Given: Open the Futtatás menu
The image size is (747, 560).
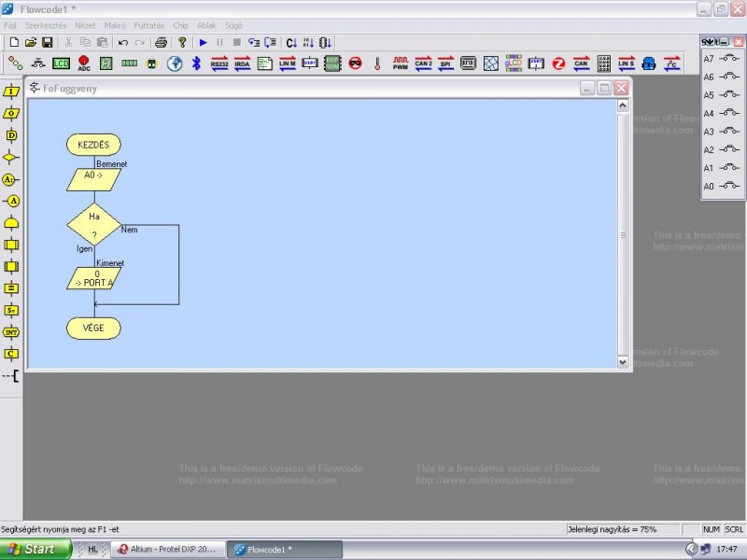Looking at the screenshot, I should coord(149,26).
